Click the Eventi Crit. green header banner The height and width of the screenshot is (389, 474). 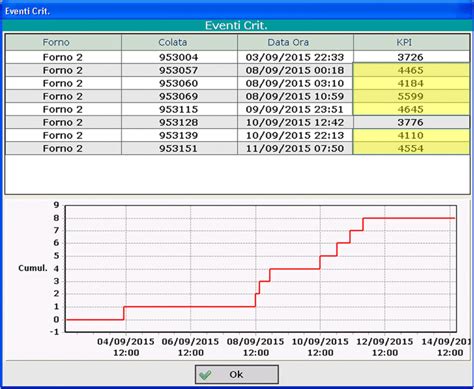click(x=237, y=26)
